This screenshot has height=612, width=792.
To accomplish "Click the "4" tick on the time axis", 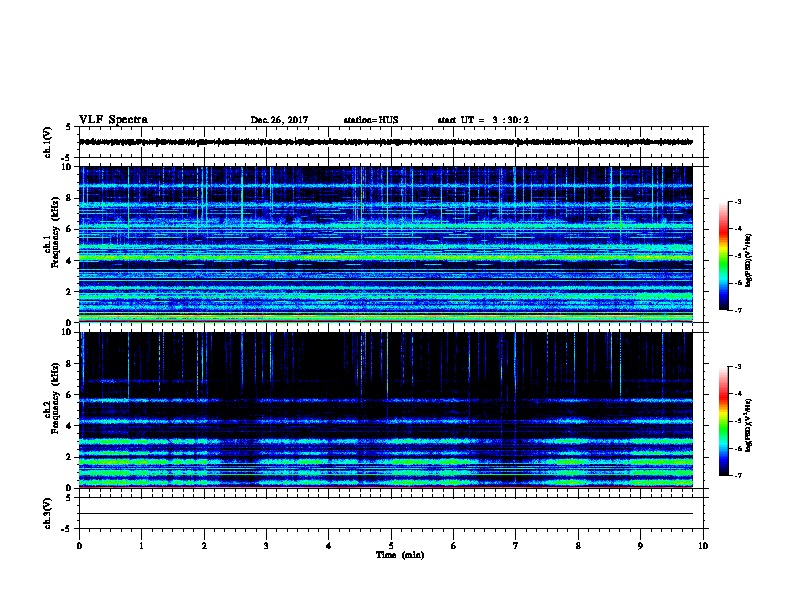I will [x=329, y=546].
